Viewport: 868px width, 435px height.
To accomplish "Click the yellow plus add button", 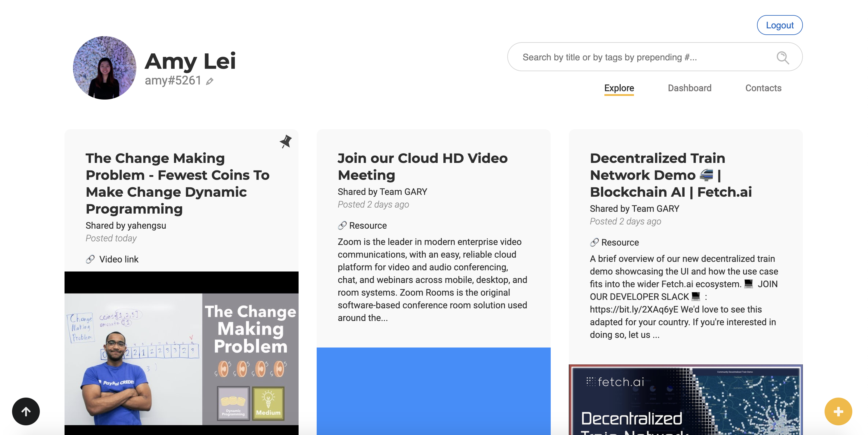I will click(838, 411).
